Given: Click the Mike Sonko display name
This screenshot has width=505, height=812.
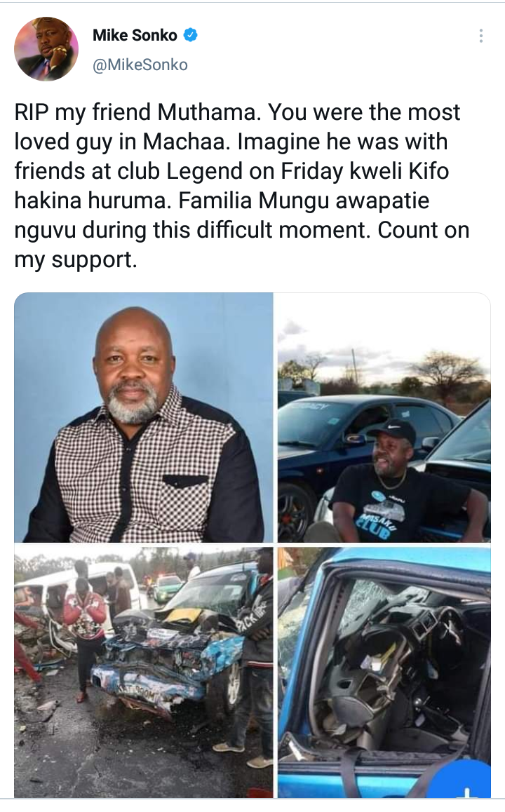Looking at the screenshot, I should (x=135, y=35).
